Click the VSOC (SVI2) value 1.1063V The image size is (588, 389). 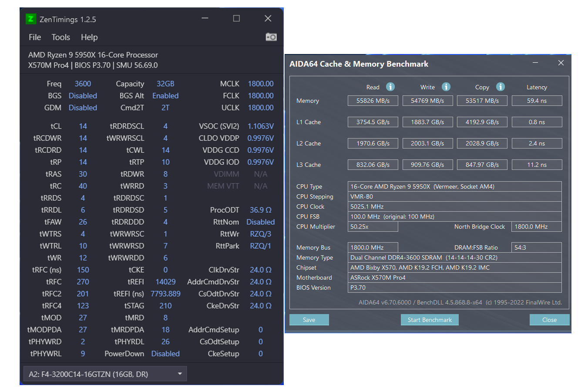click(x=261, y=126)
